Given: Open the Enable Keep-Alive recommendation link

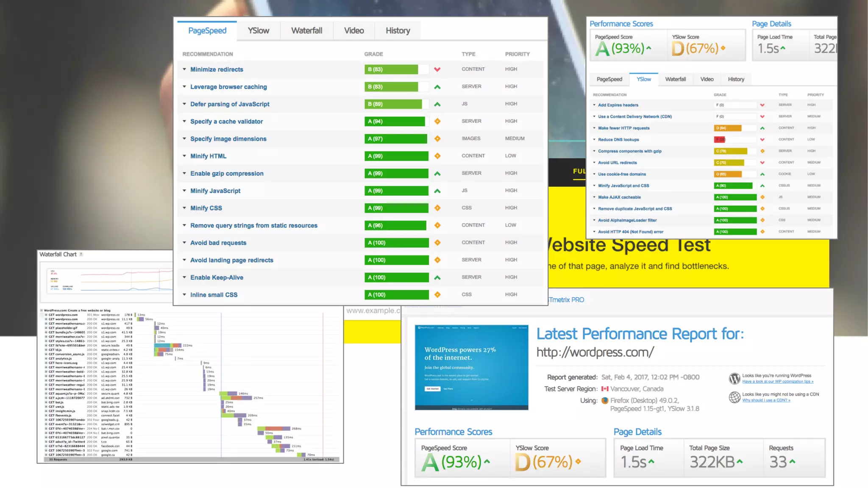Looking at the screenshot, I should click(217, 277).
